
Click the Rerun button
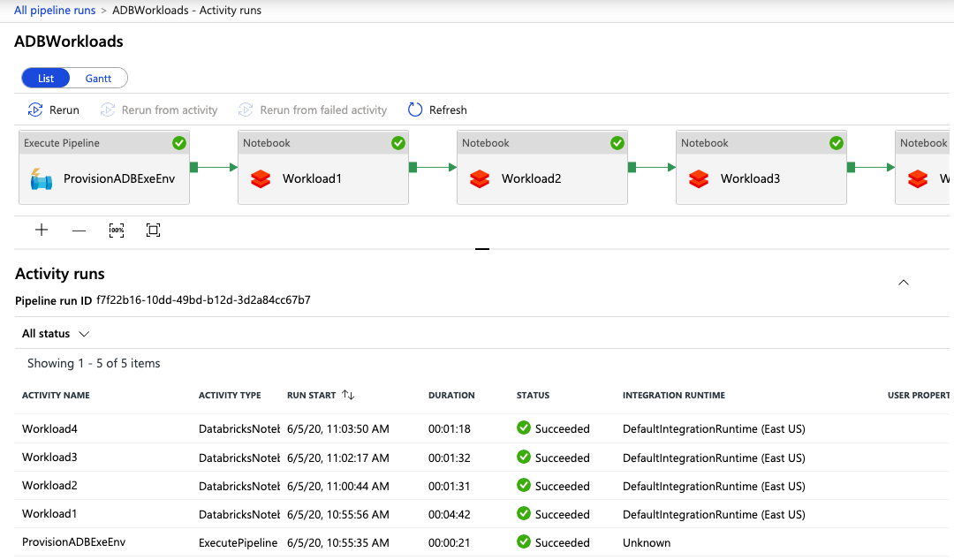pyautogui.click(x=54, y=110)
